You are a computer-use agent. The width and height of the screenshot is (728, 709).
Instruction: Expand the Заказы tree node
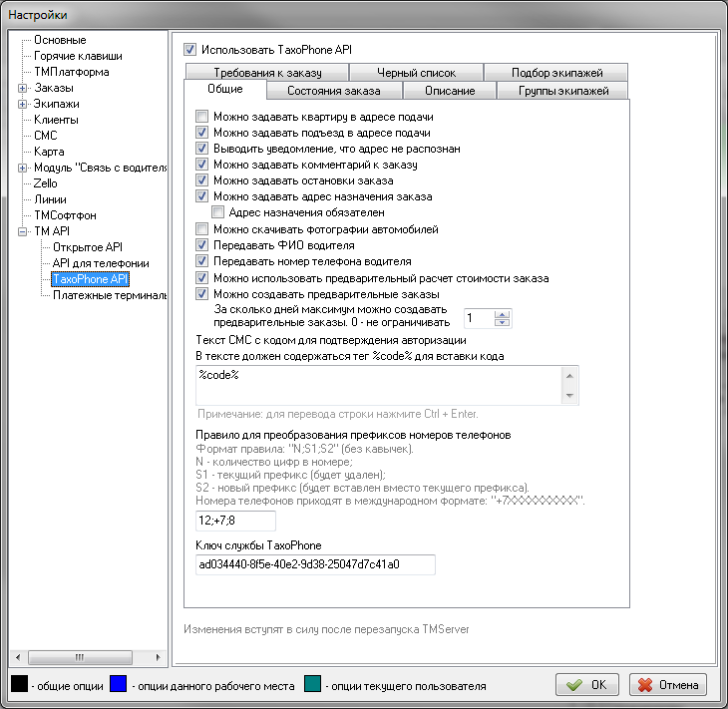23,89
